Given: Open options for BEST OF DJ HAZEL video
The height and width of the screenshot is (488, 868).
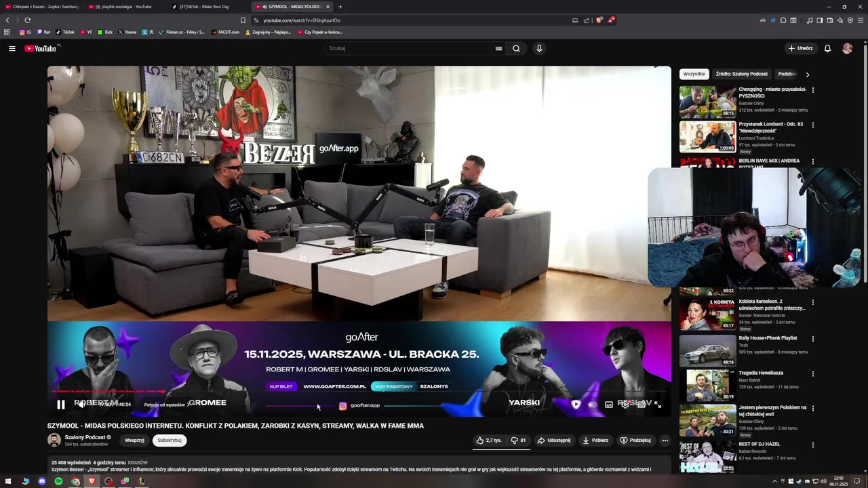Looking at the screenshot, I should [x=813, y=445].
